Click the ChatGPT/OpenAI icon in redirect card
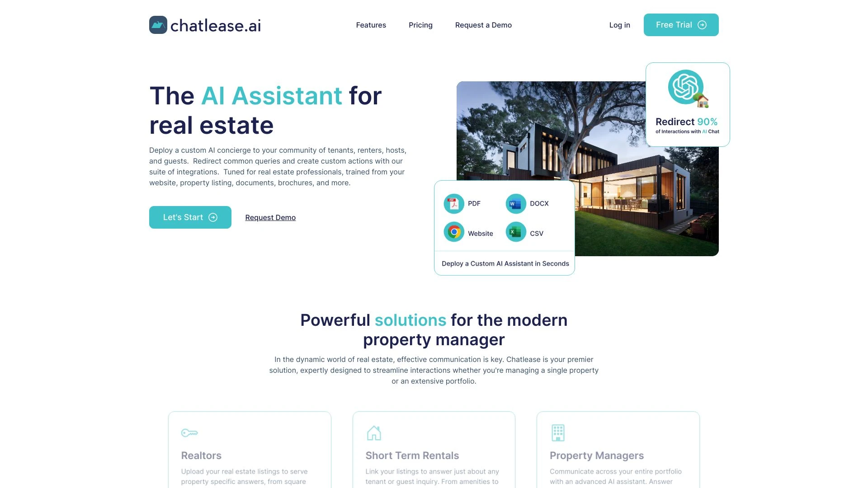The height and width of the screenshot is (488, 868). (684, 88)
